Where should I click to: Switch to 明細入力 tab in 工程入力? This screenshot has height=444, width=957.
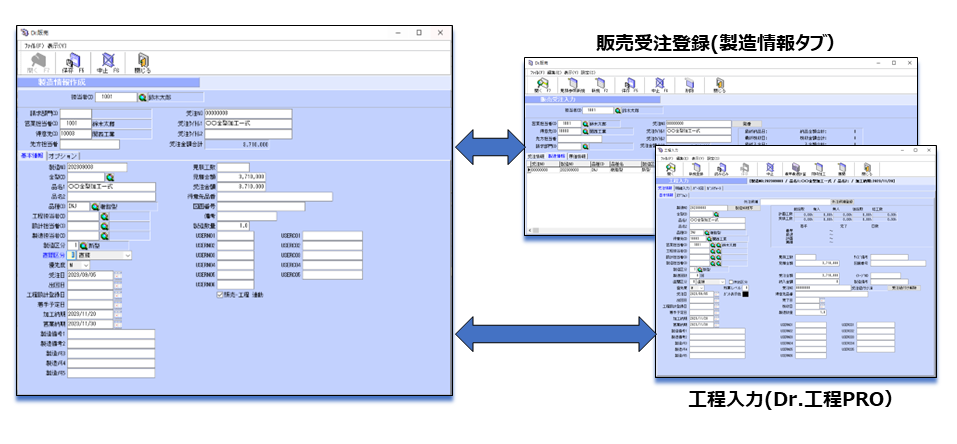tap(682, 188)
